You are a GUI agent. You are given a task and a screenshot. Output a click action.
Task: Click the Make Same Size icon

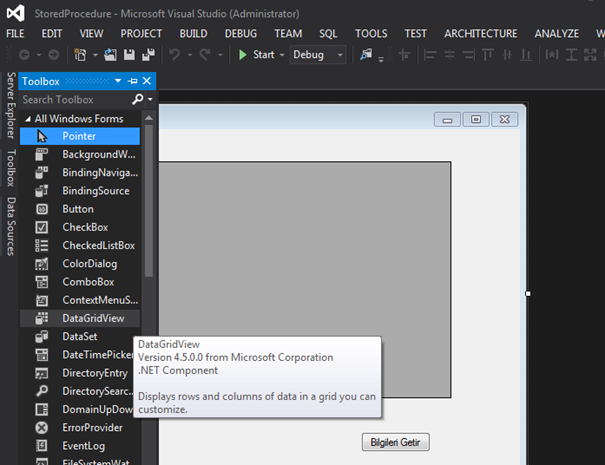point(590,55)
